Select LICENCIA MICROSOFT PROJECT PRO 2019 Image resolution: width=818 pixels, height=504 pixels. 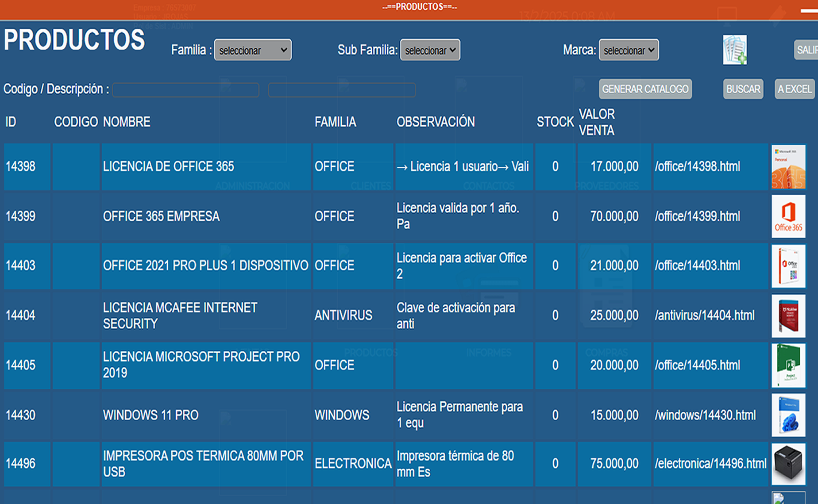(201, 365)
